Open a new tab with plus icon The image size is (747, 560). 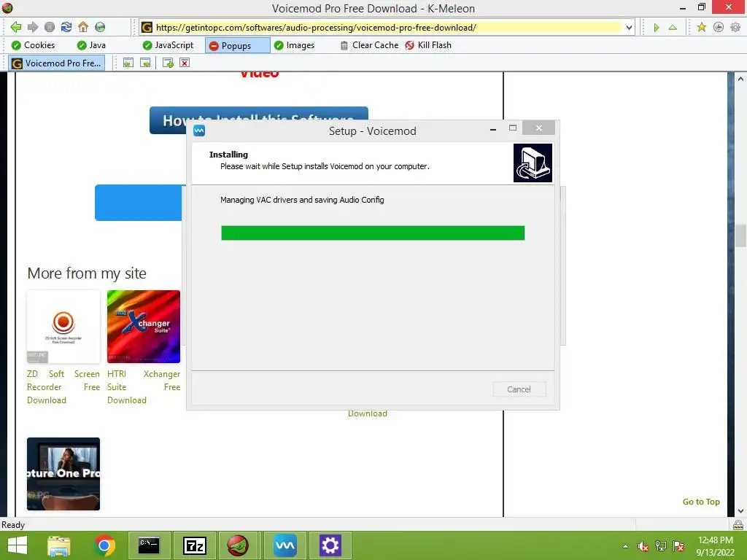point(168,63)
